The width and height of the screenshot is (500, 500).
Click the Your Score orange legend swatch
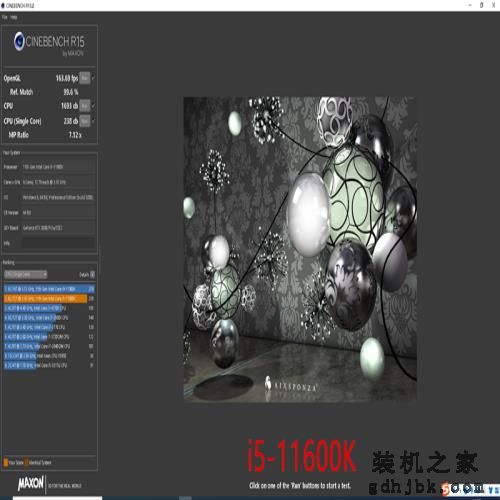pos(6,463)
